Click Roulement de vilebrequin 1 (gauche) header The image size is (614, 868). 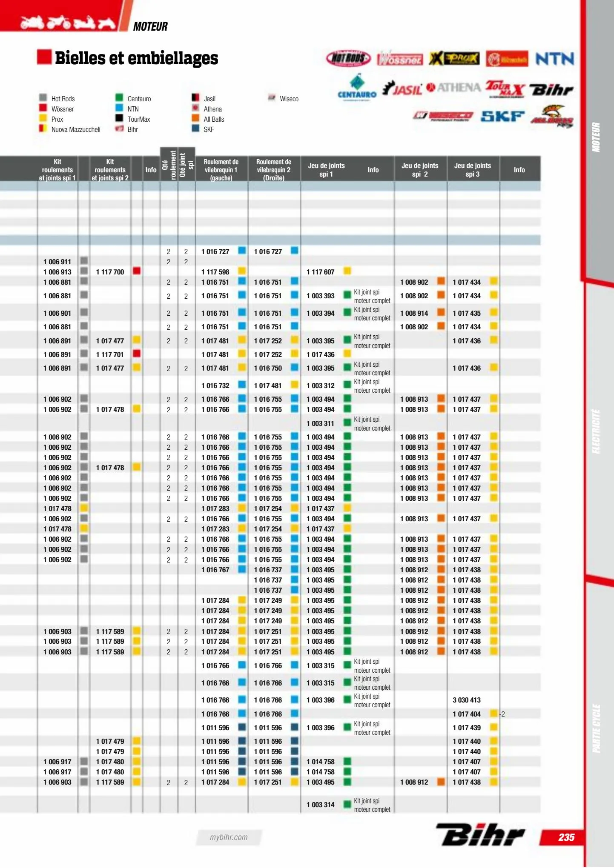221,170
